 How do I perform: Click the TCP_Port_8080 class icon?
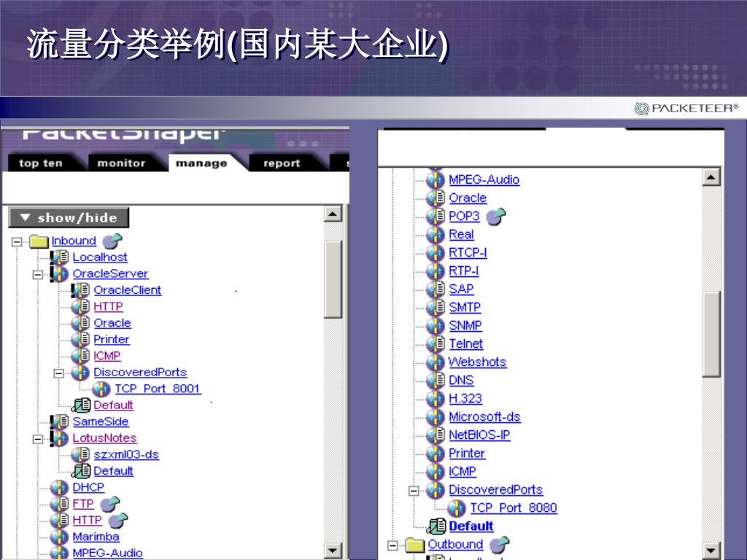[x=457, y=508]
